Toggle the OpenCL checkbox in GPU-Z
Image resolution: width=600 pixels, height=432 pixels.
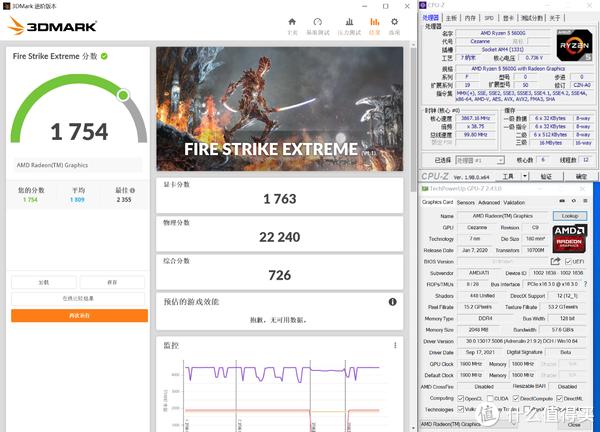point(461,399)
